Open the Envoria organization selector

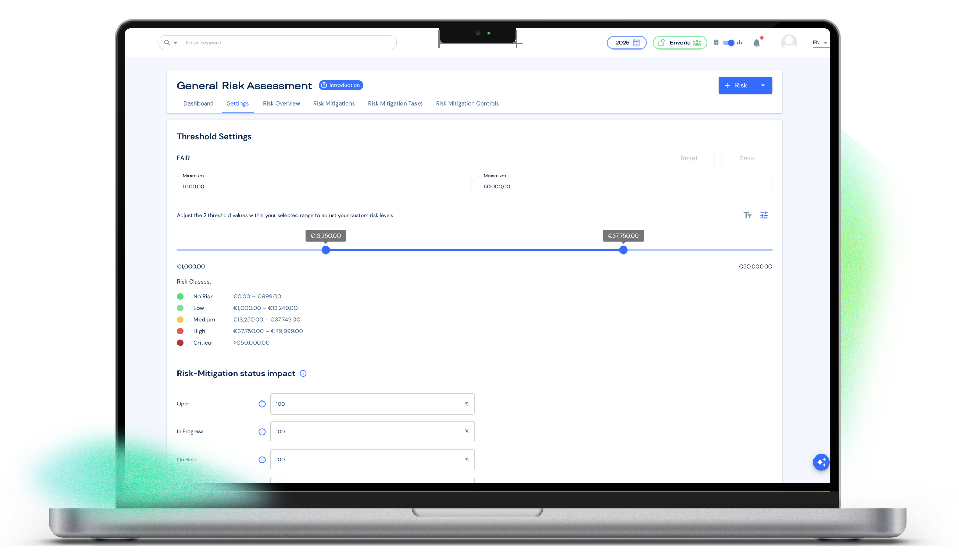pyautogui.click(x=680, y=43)
